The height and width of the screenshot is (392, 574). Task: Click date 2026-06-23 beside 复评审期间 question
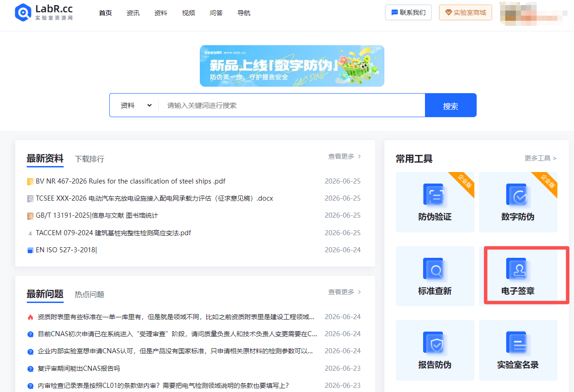tap(343, 368)
